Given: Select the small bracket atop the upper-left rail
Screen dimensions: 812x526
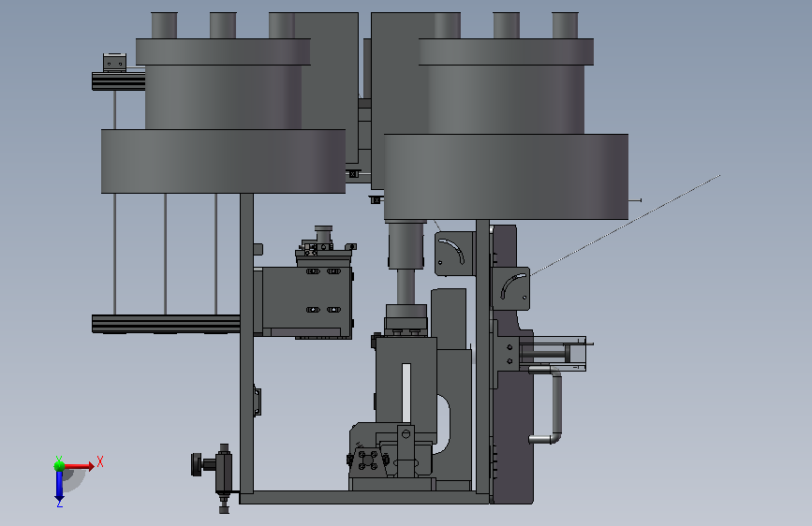Looking at the screenshot, I should click(114, 63).
